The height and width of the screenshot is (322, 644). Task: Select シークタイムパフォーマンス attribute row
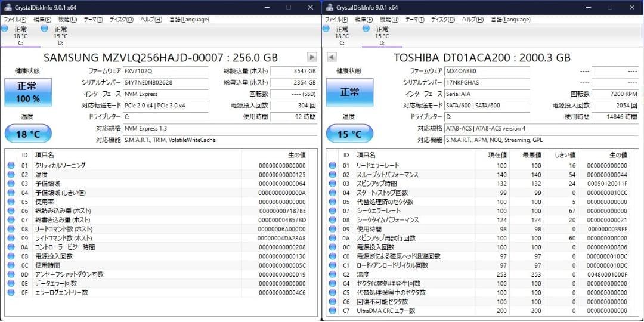[x=478, y=219]
